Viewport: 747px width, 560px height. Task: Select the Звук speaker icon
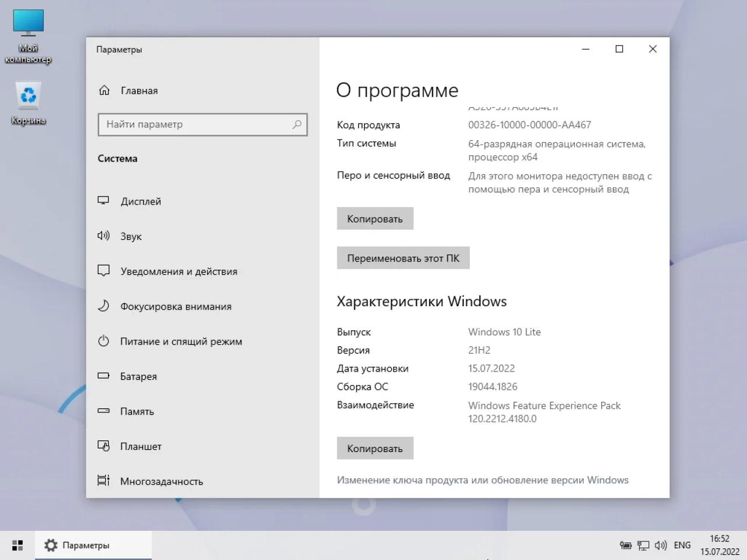[x=103, y=236]
